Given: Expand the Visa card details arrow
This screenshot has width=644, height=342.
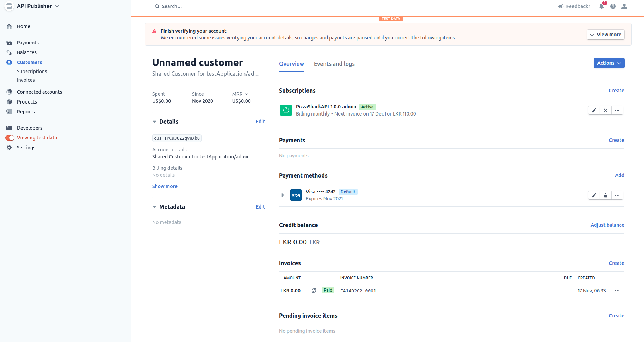Looking at the screenshot, I should (283, 195).
